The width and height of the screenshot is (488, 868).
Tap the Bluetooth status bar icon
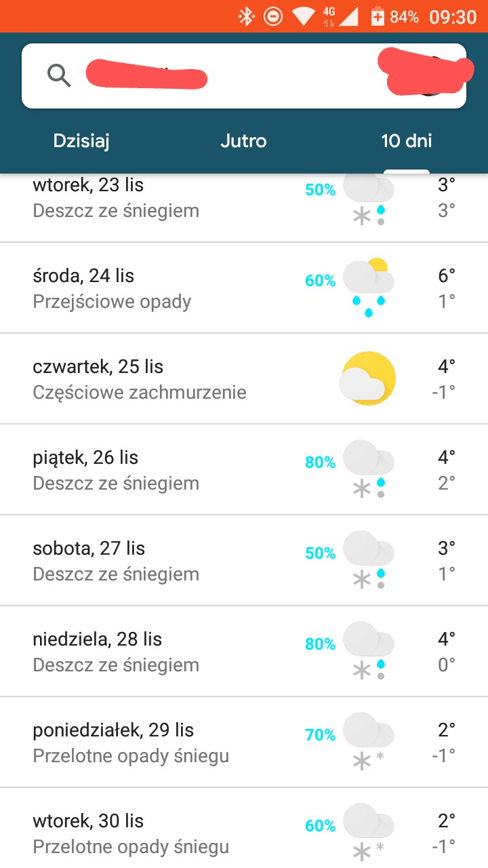point(245,16)
